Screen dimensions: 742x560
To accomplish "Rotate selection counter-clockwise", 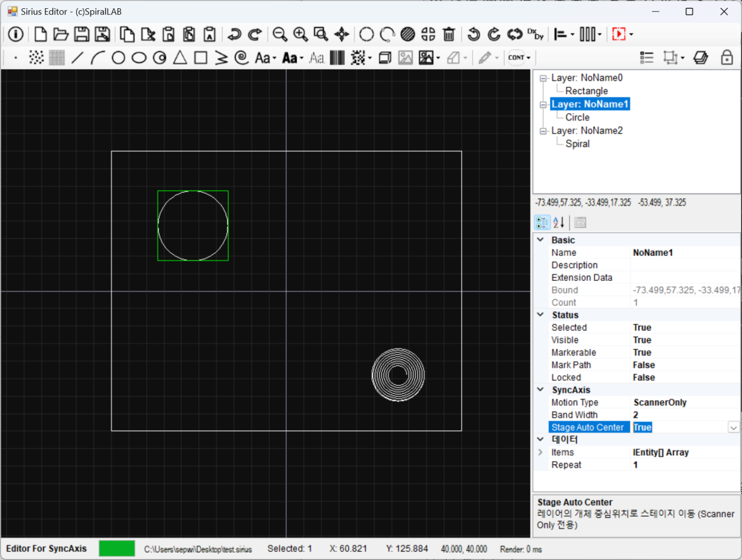I will coord(474,34).
